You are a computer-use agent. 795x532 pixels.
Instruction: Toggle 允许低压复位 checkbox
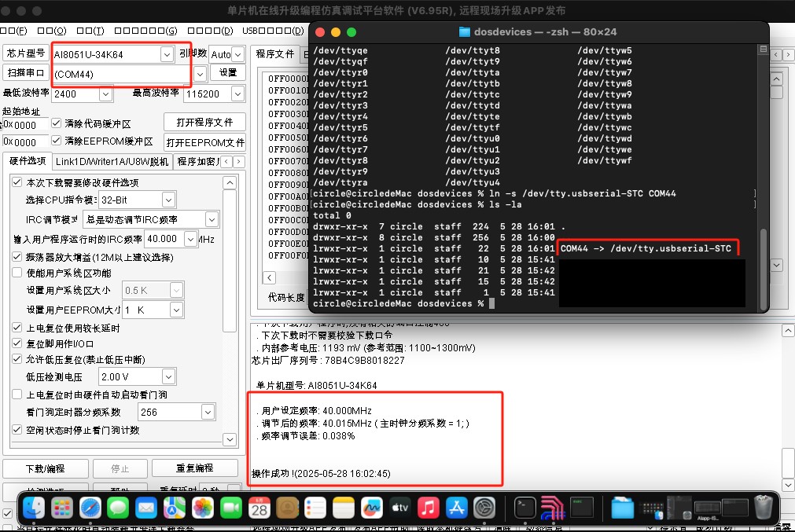(17, 359)
